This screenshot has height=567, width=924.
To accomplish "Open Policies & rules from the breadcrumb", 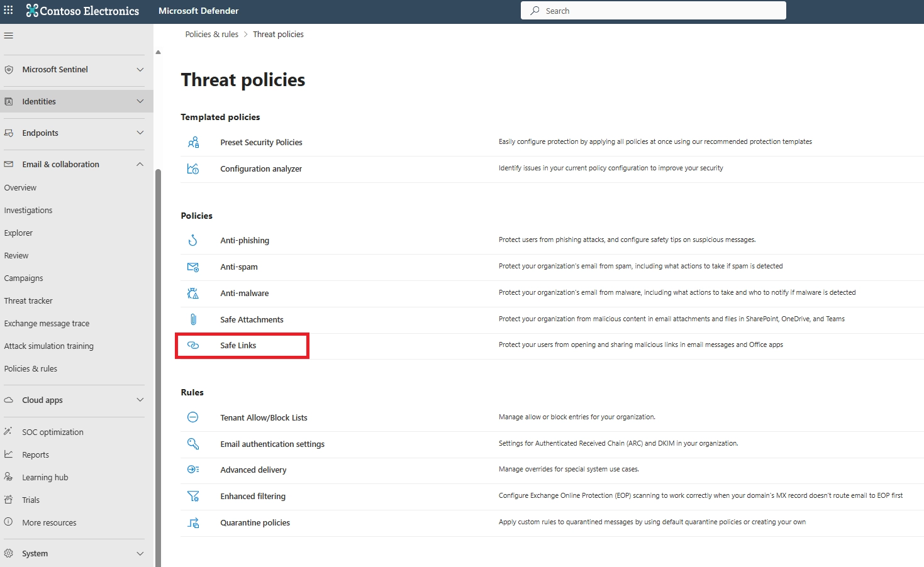I will (x=211, y=34).
